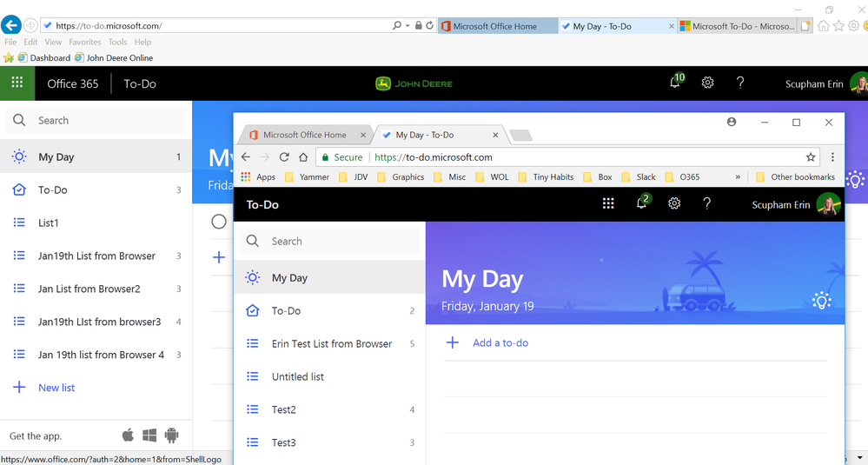The width and height of the screenshot is (868, 465).
Task: Open Other bookmarks folder in Chrome
Action: [796, 177]
